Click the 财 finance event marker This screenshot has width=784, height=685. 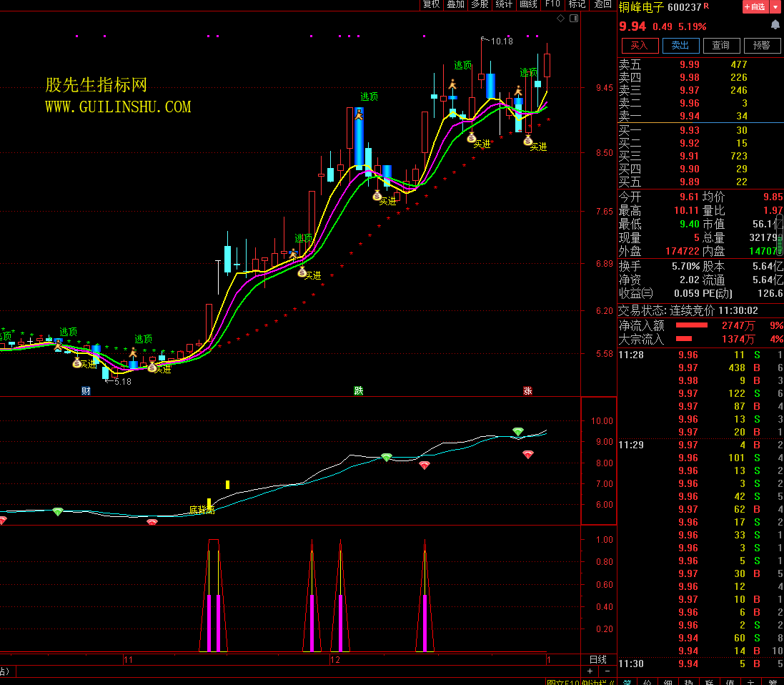click(86, 391)
